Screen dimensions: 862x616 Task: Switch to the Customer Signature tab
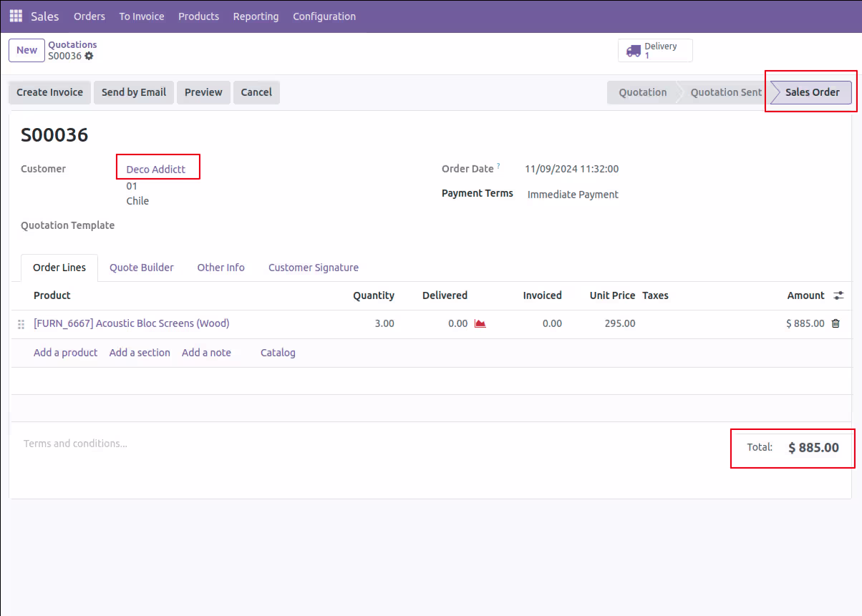314,268
